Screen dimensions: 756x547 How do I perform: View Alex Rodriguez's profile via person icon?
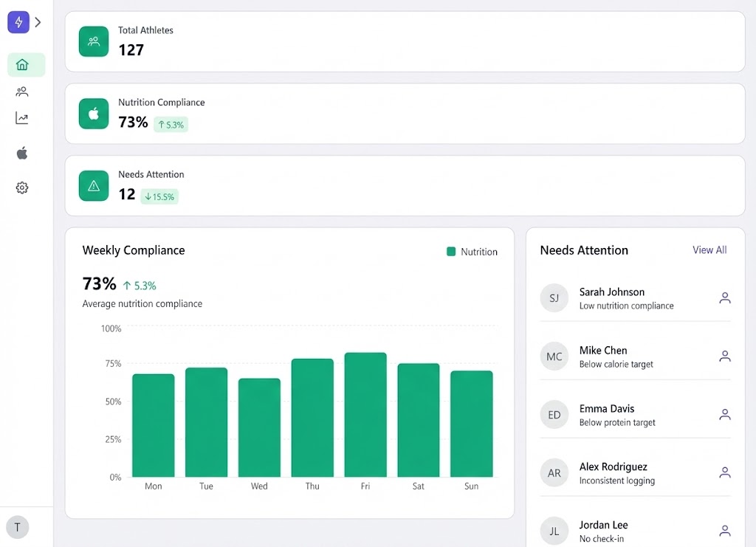(724, 472)
